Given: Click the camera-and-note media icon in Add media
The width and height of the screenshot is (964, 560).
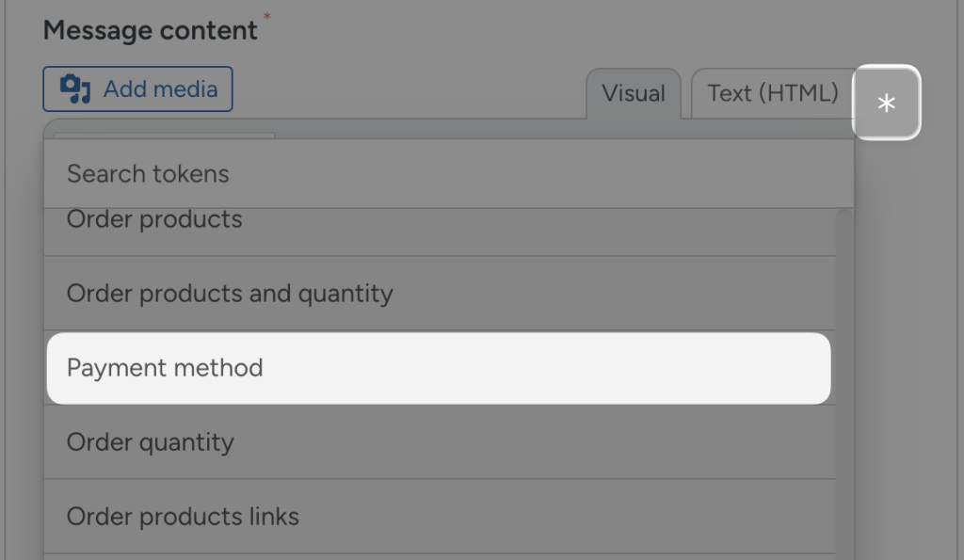Looking at the screenshot, I should [x=76, y=88].
